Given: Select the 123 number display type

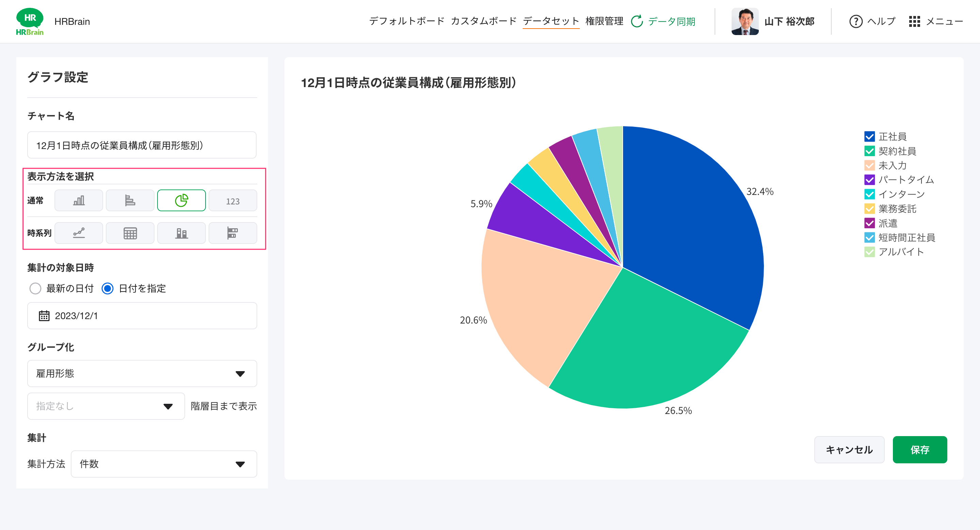Looking at the screenshot, I should tap(232, 200).
